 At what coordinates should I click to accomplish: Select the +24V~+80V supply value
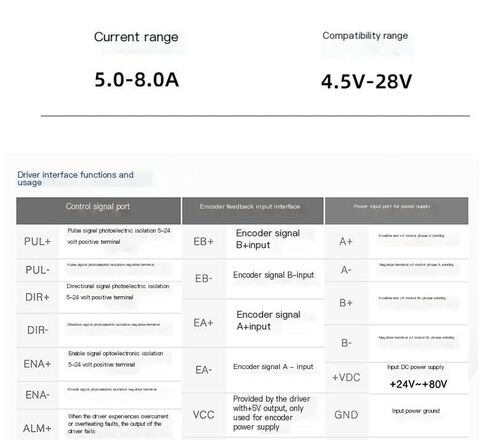418,384
